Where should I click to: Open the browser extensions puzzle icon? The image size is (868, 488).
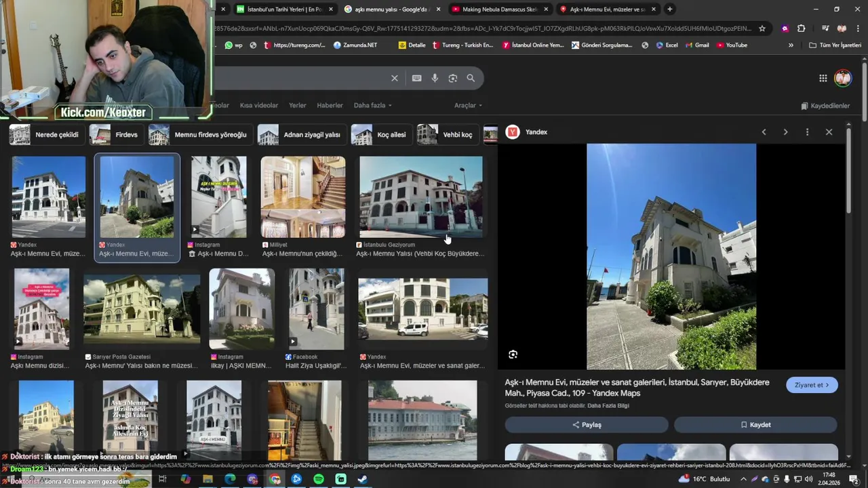point(802,28)
